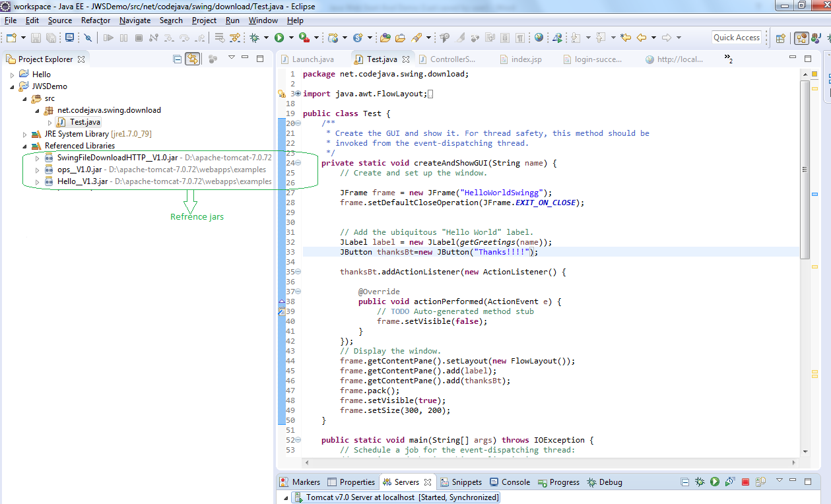Toggle Link with Editor in Project Explorer
Viewport: 831px width, 504px height.
(192, 59)
